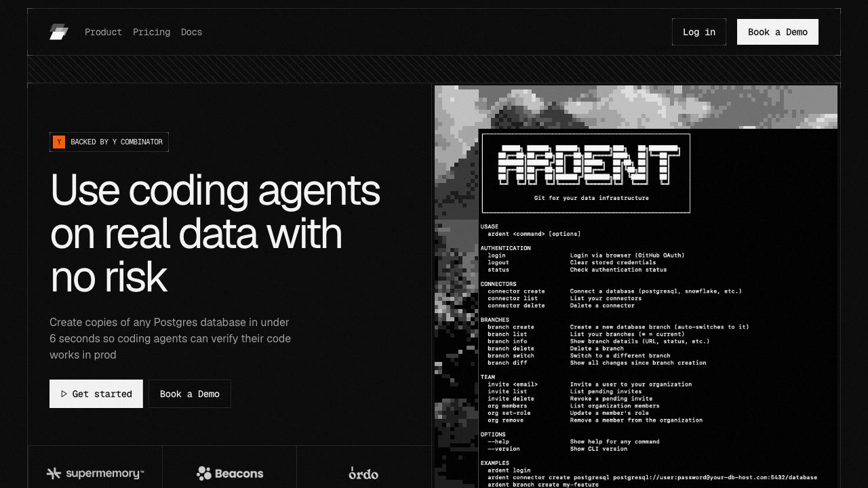Click Book a Demo below the hero text

pyautogui.click(x=190, y=394)
